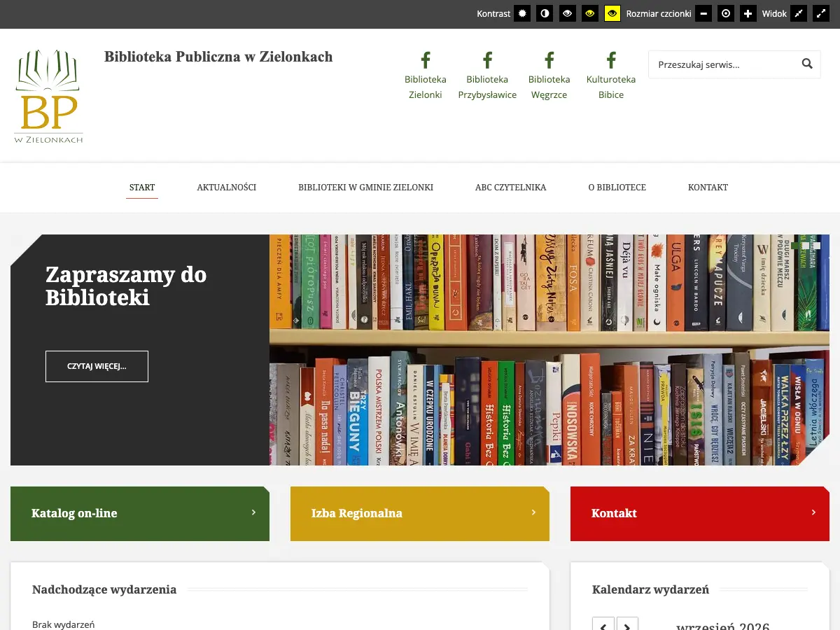
Task: Click the bookshelf banner image
Action: [x=549, y=350]
